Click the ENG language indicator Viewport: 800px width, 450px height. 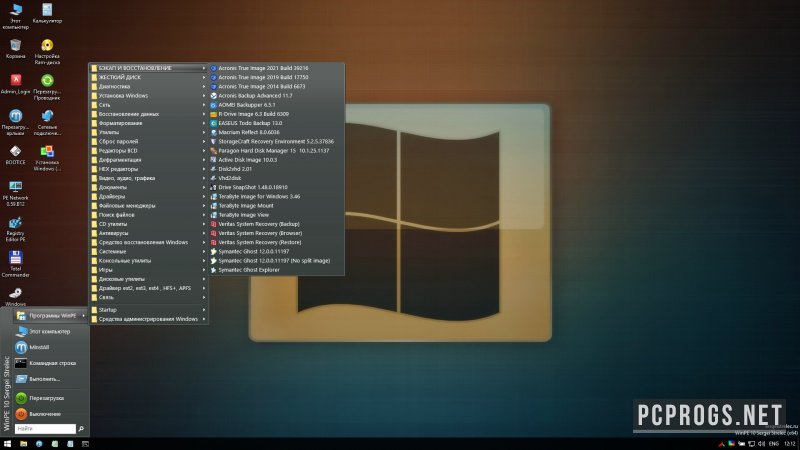coord(773,444)
